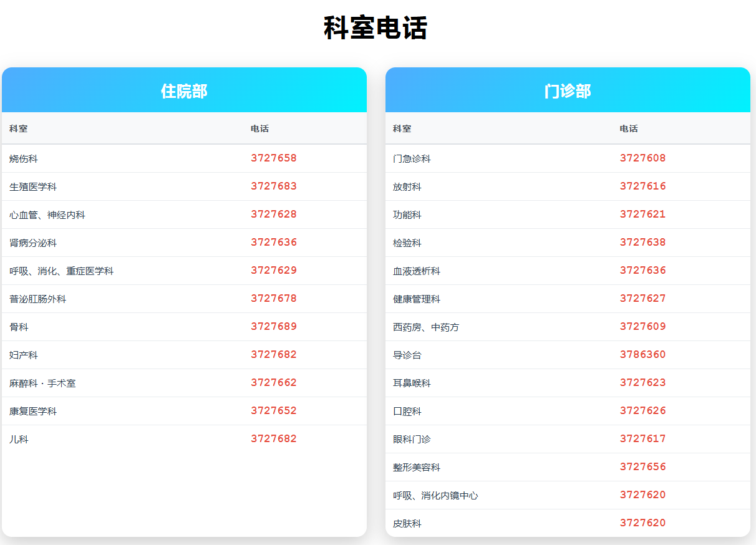The height and width of the screenshot is (545, 756).
Task: Click the 放射科 department name
Action: 407,187
